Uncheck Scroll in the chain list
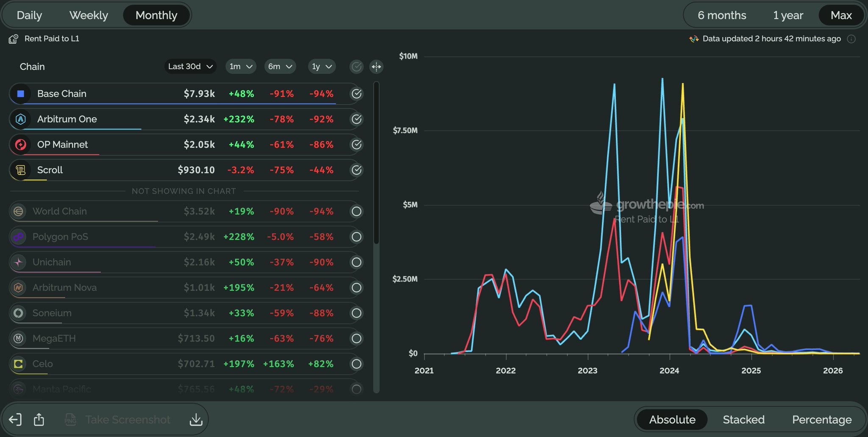Screen dimensions: 868x437 tap(357, 170)
